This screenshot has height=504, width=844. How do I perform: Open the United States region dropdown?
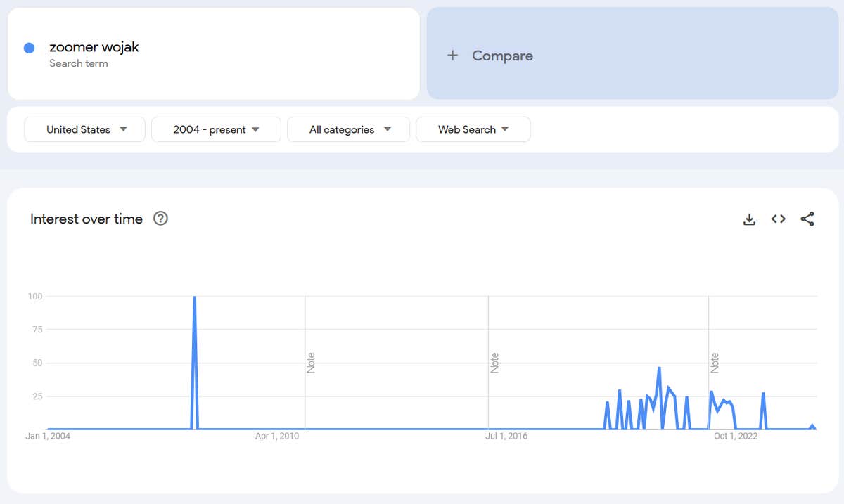coord(85,129)
